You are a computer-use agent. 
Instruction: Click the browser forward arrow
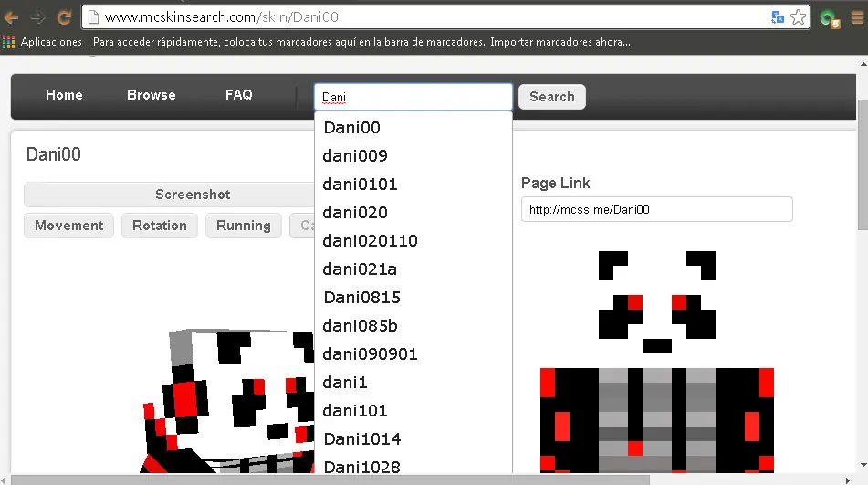pos(37,17)
